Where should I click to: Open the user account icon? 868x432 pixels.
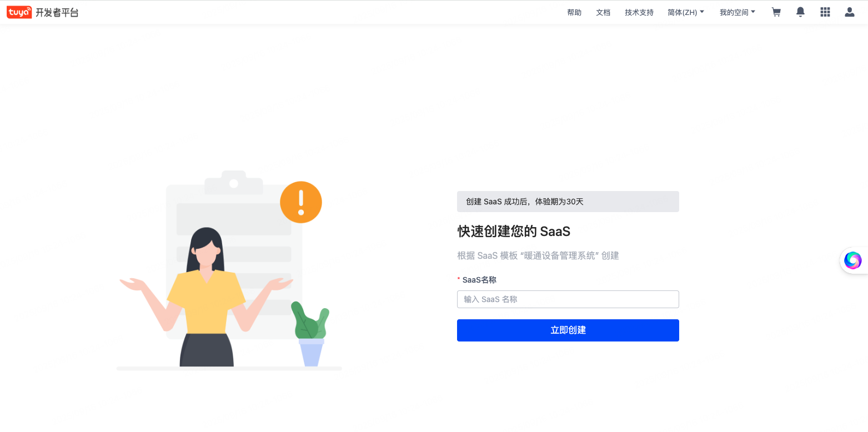point(849,12)
